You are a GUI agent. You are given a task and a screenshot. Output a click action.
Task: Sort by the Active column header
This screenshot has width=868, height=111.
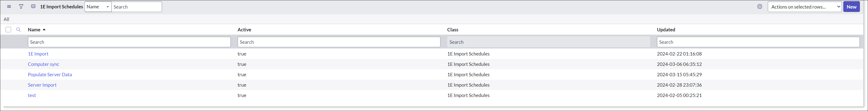[x=244, y=30]
